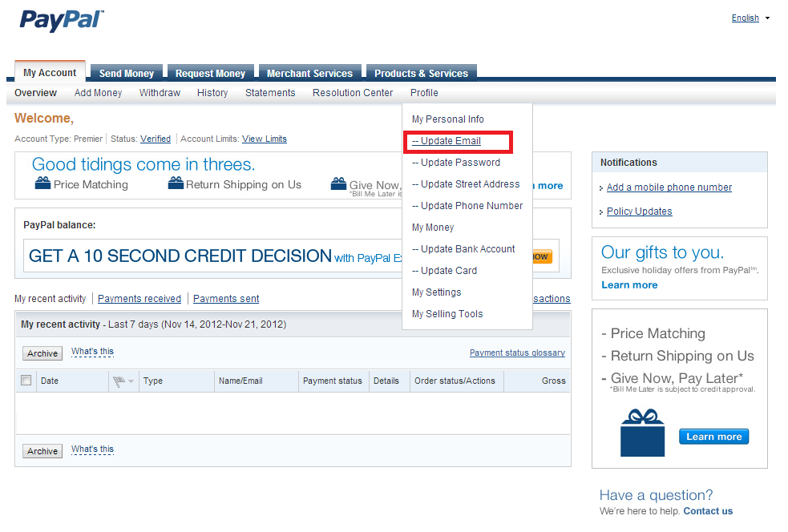This screenshot has height=532, width=788.
Task: Open the Profile navigation menu
Action: tap(423, 93)
